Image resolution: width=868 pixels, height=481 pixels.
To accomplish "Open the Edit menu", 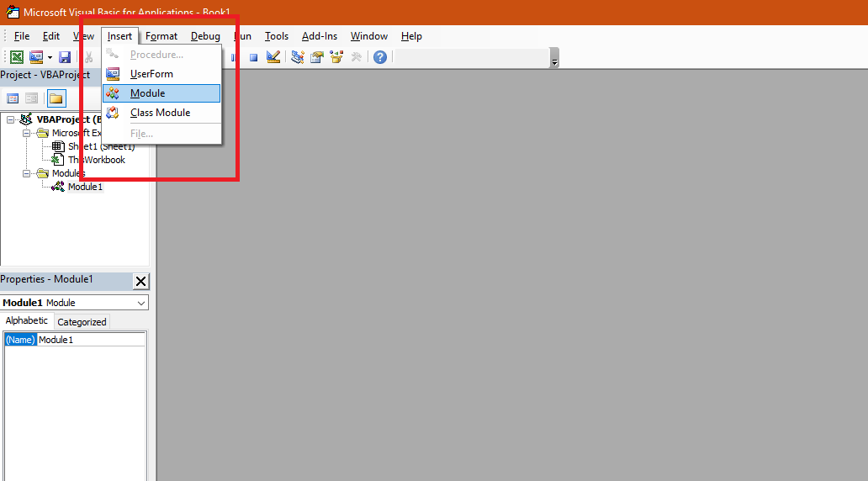I will (51, 36).
